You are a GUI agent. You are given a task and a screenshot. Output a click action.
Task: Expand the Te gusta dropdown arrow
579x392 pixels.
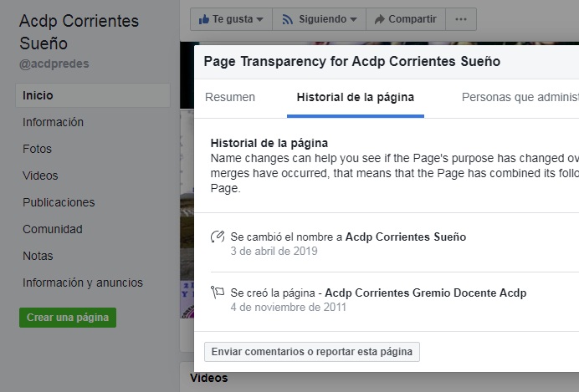pos(260,19)
